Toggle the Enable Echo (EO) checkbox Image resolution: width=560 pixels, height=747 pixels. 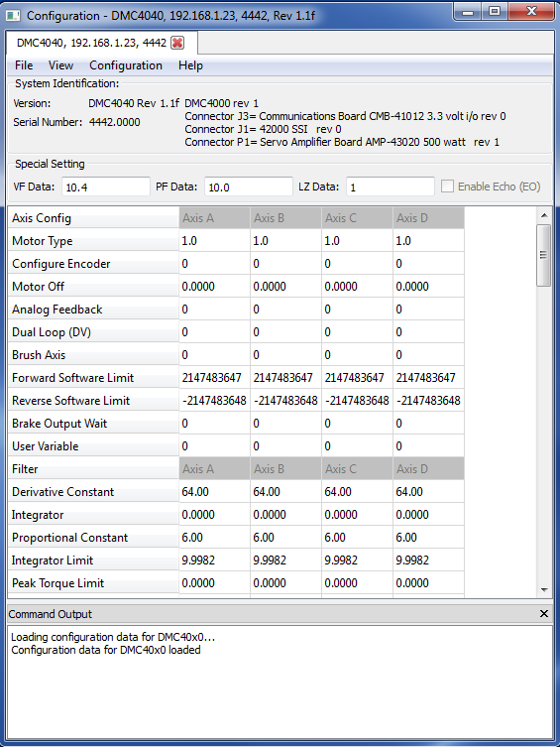coord(447,187)
